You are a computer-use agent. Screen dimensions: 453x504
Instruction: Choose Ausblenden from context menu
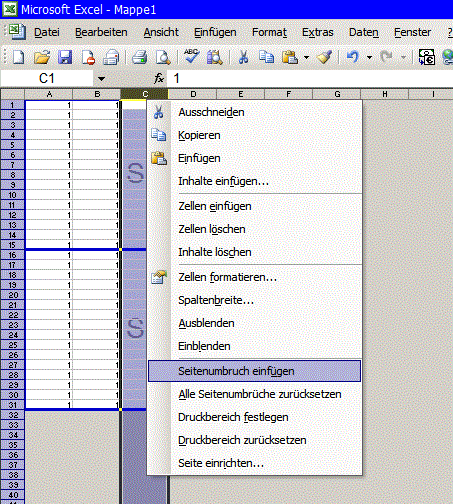pyautogui.click(x=255, y=323)
